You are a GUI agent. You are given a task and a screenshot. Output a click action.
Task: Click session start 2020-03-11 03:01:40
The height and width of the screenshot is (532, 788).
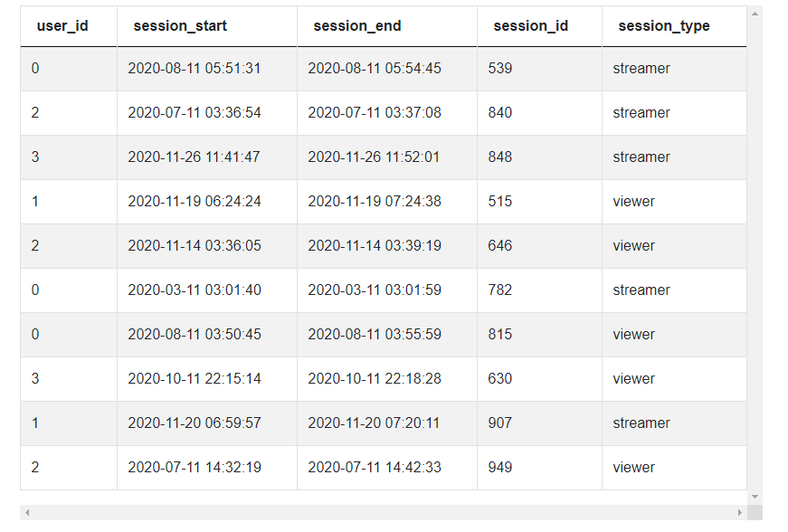195,290
